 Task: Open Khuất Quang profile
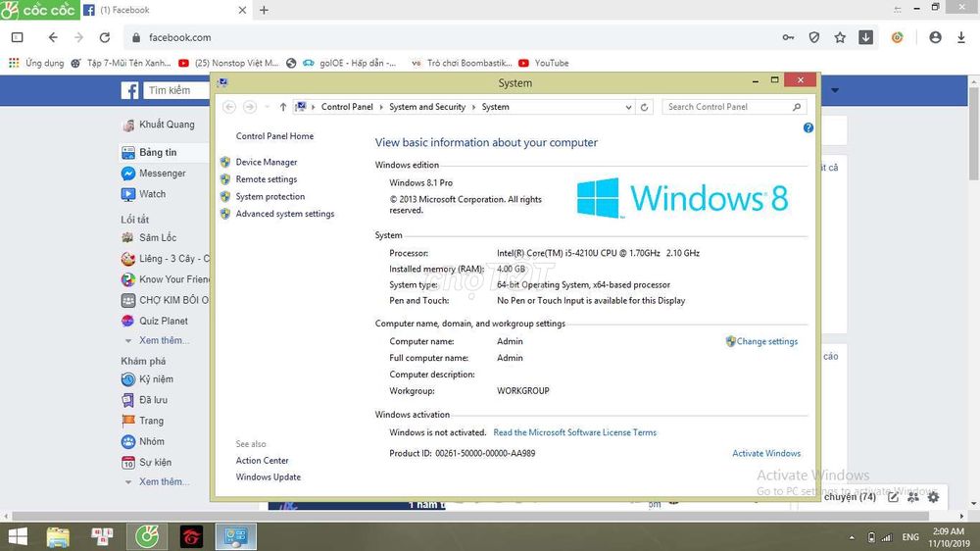167,125
